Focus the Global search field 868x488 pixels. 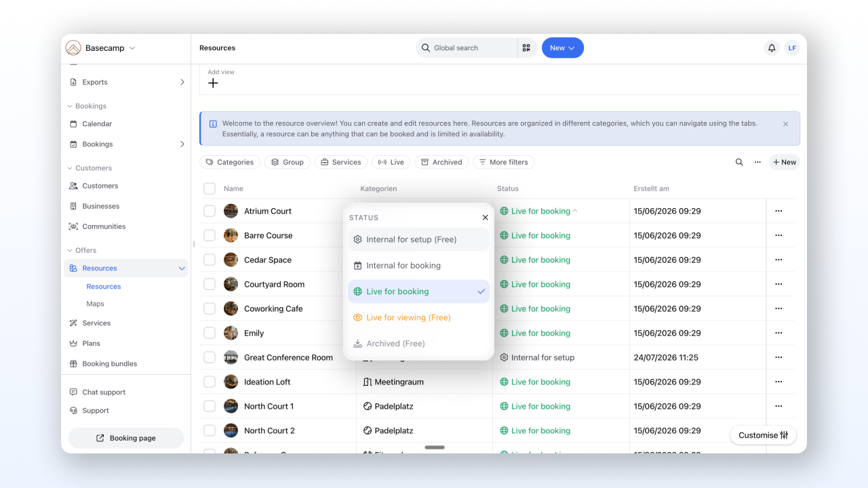pyautogui.click(x=467, y=48)
